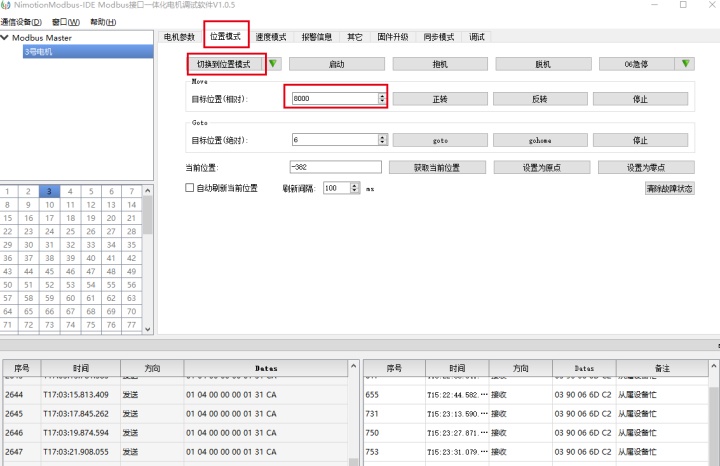Click the green arrow beside 06急停
This screenshot has width=720, height=466.
pos(684,64)
